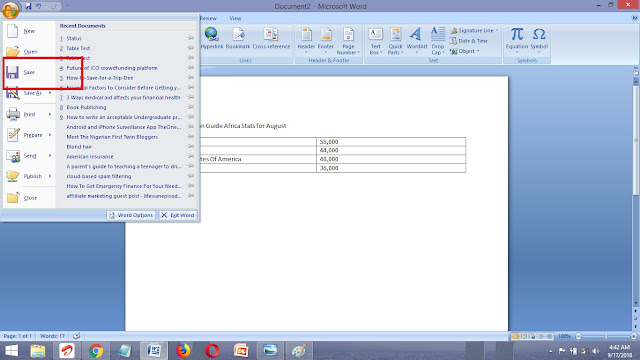Pin the How-to-Save-for-a-Trip-Dee document

[x=191, y=78]
